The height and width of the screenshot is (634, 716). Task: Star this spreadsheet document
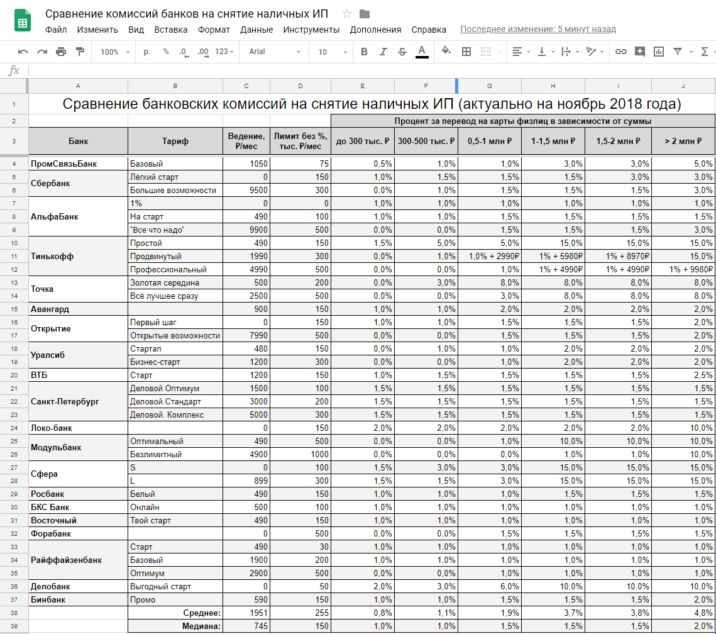click(347, 14)
